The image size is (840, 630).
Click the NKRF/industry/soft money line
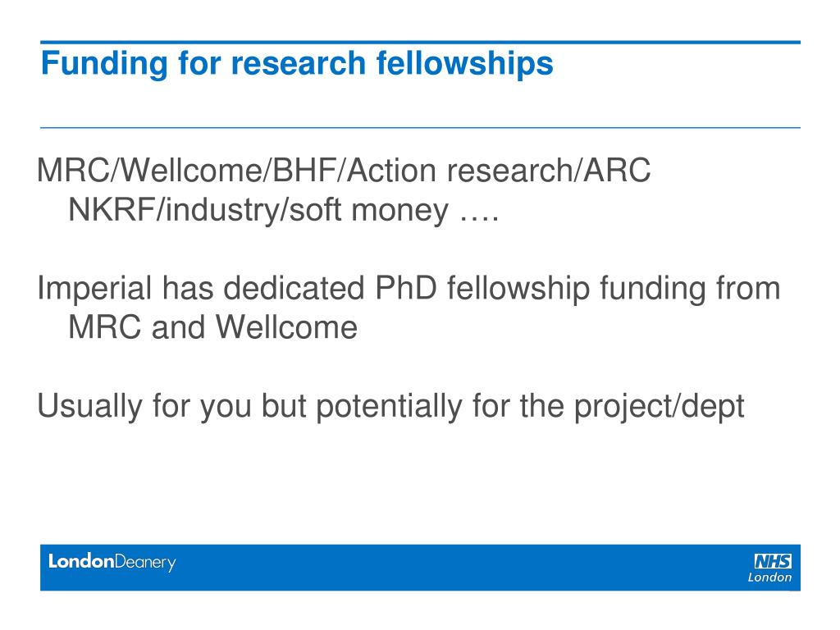coord(283,209)
